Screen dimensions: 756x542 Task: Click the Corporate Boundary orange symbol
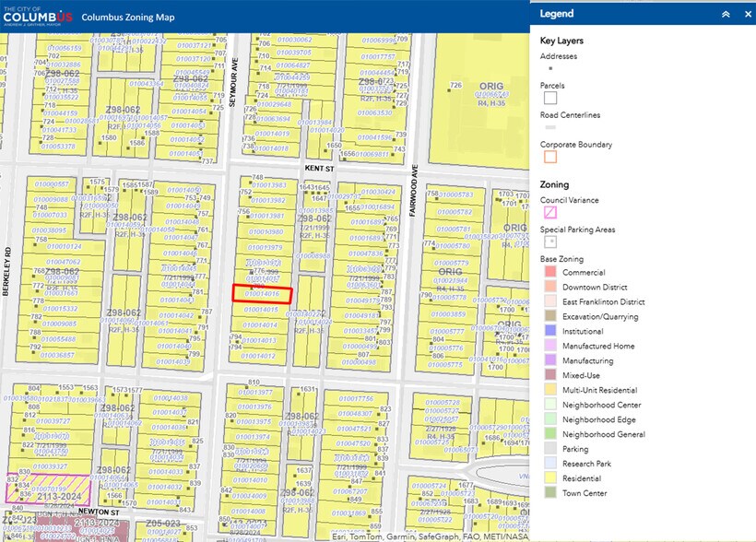[550, 157]
